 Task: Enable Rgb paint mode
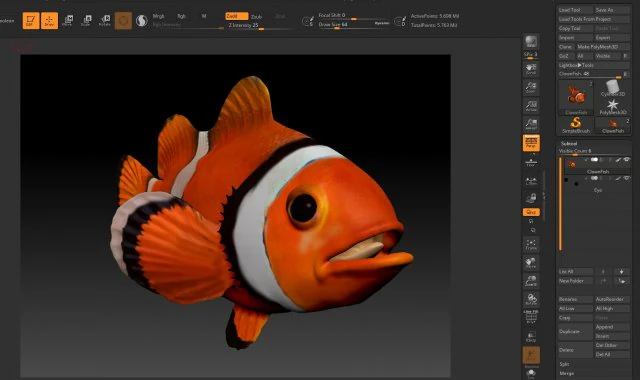tap(181, 16)
